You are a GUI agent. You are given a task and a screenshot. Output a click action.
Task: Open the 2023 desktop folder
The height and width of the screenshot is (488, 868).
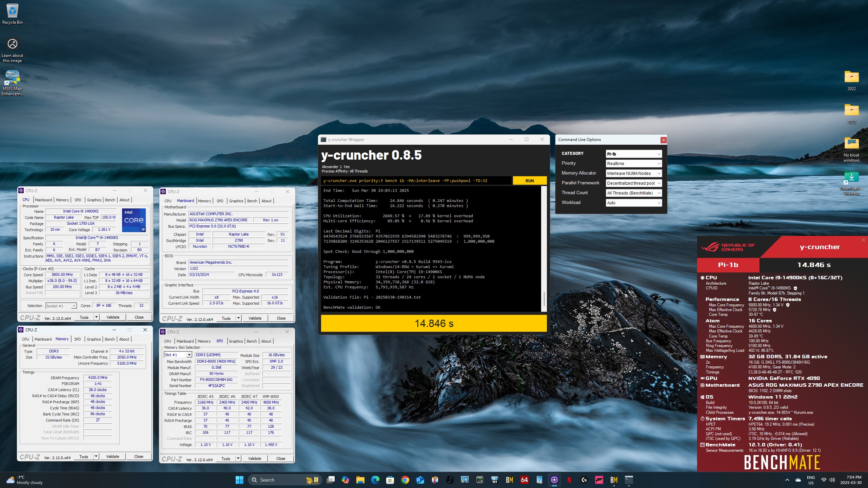coord(851,114)
